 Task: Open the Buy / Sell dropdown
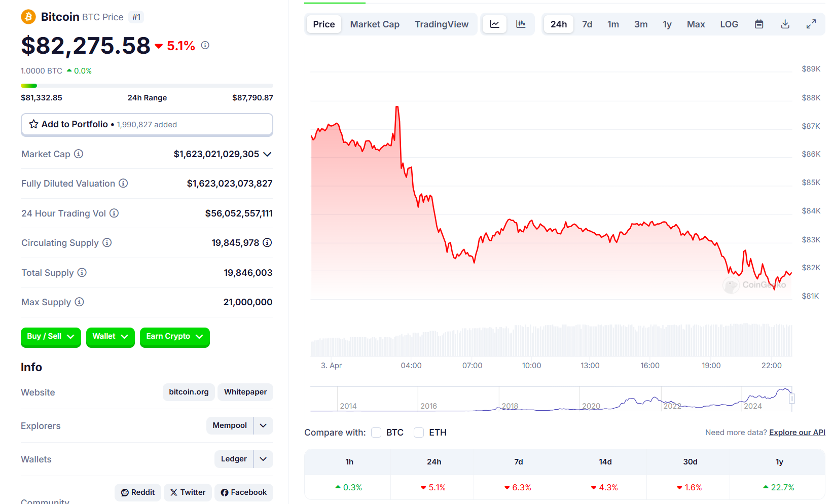click(51, 337)
